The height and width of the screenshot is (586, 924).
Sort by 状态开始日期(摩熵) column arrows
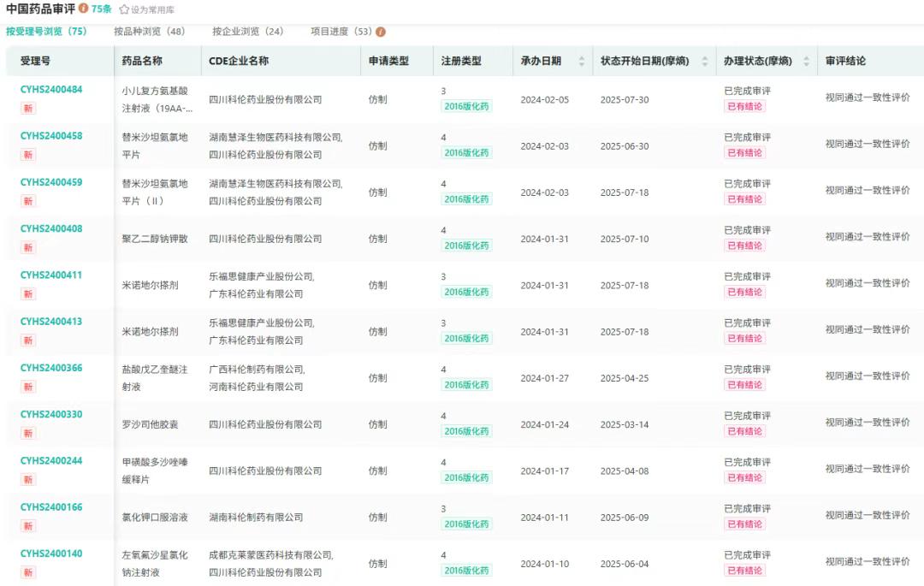tap(705, 61)
